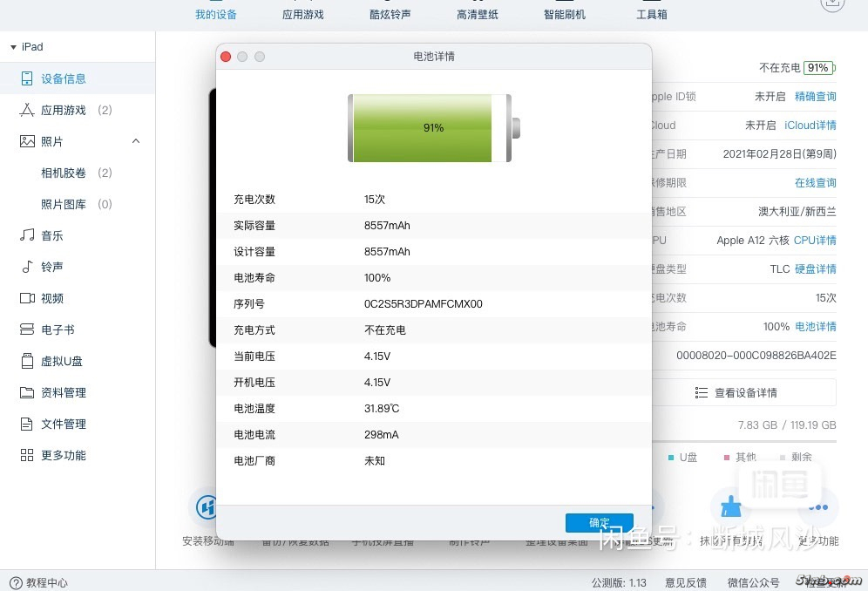Image resolution: width=868 pixels, height=591 pixels.
Task: Collapse the 照片 photos tree
Action: pyautogui.click(x=136, y=141)
